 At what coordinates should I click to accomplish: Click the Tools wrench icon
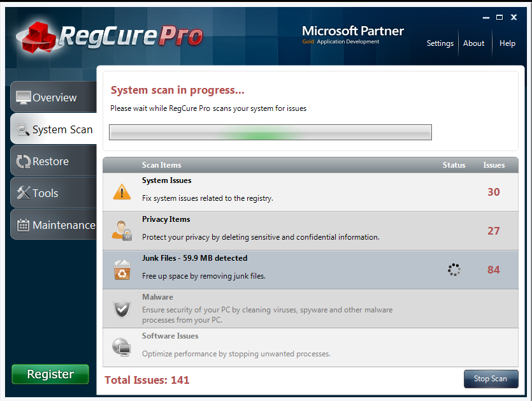pyautogui.click(x=24, y=193)
